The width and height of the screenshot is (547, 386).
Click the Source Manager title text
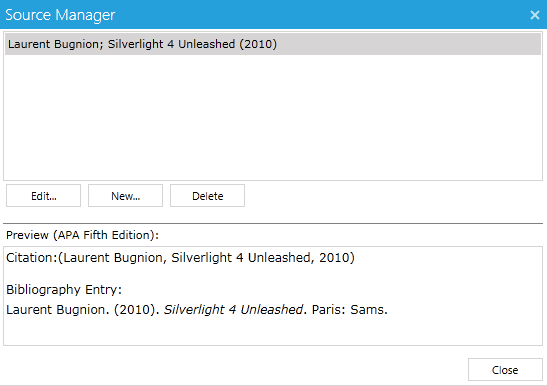tap(60, 15)
